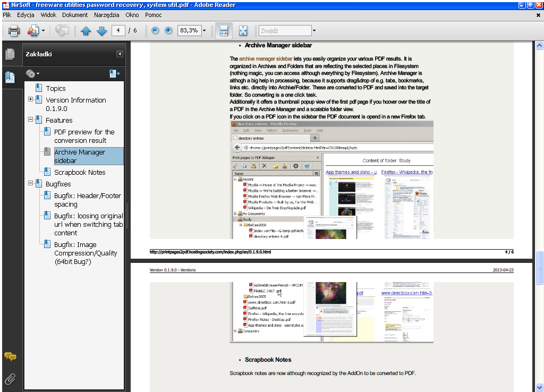Click the greyed-out email toolbar icon
This screenshot has height=392, width=544.
[62, 31]
